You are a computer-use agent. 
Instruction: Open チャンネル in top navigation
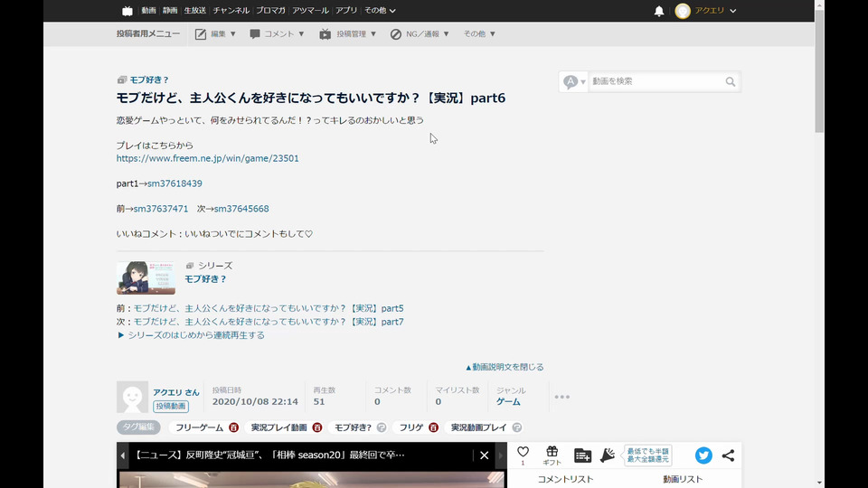point(231,11)
